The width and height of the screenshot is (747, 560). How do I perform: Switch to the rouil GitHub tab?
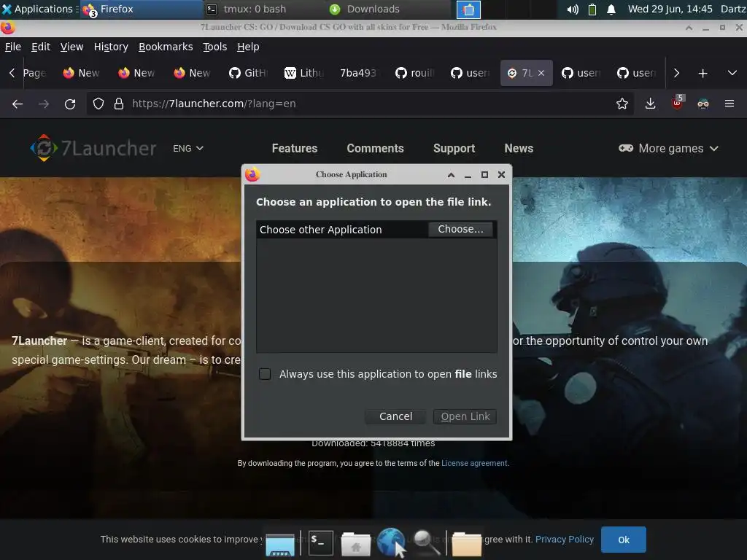pyautogui.click(x=414, y=73)
